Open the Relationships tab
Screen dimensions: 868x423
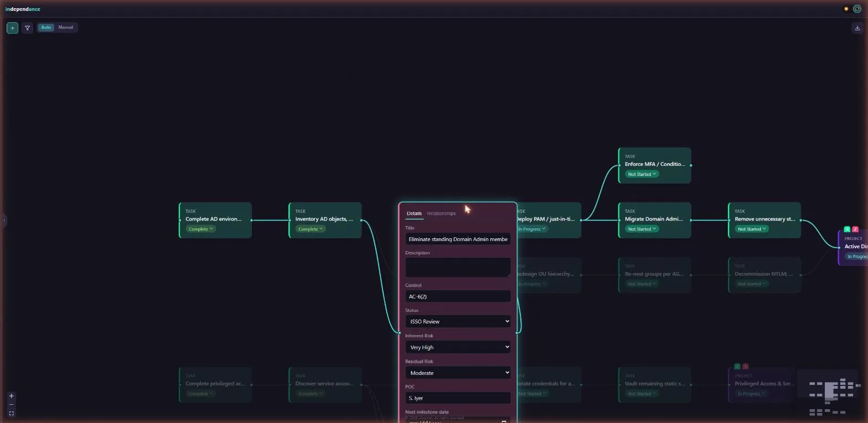coord(441,213)
